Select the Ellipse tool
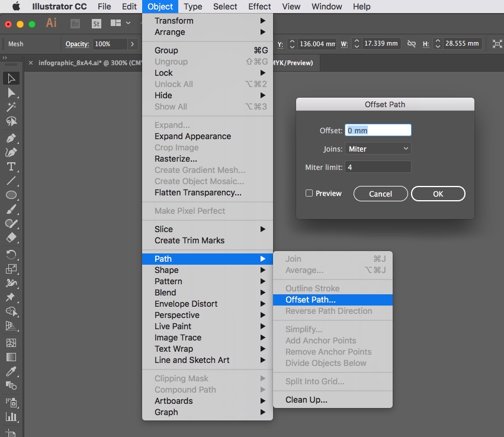The width and height of the screenshot is (504, 437). 11,195
